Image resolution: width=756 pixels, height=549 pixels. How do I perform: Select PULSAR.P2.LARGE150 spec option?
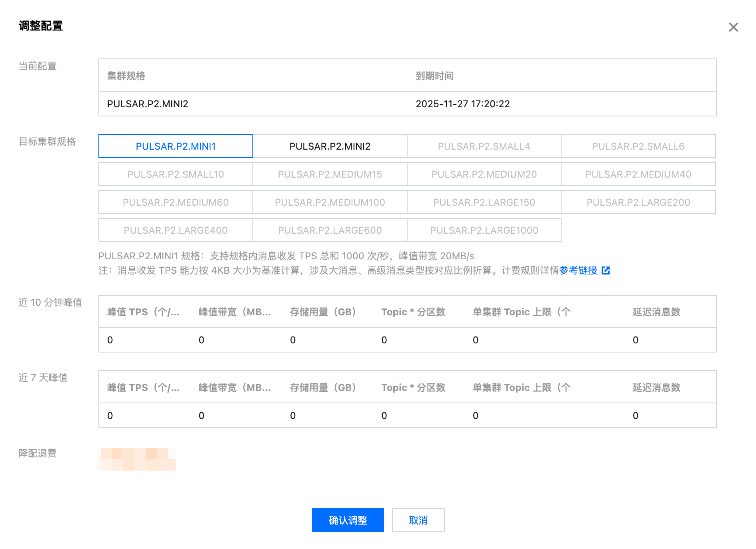click(484, 202)
